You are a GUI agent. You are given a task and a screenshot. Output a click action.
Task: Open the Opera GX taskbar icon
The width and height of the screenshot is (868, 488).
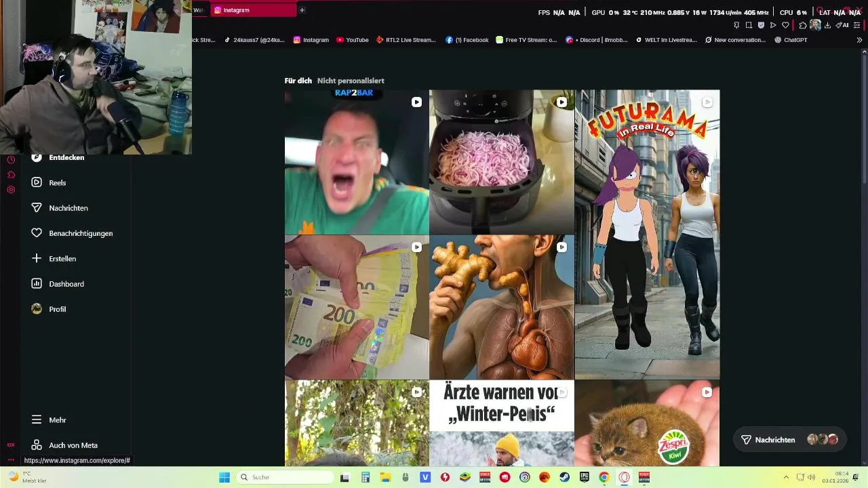624,477
